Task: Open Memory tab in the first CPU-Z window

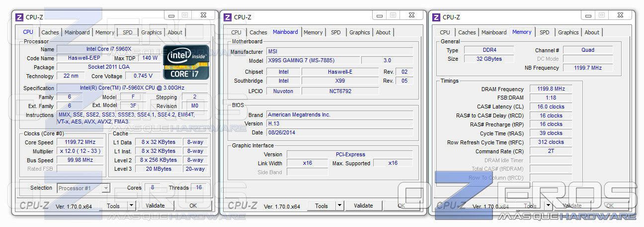Action: (x=105, y=32)
